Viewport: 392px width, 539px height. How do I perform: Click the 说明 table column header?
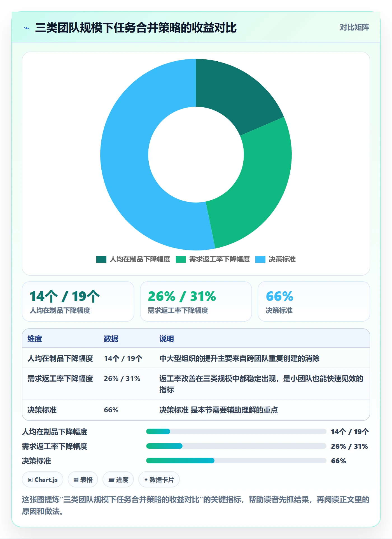coord(167,339)
